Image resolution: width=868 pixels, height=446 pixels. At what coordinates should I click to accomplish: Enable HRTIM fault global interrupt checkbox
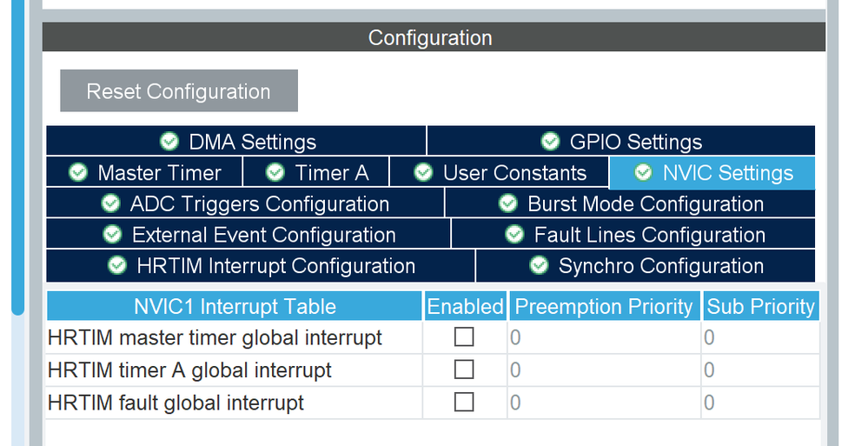click(464, 403)
